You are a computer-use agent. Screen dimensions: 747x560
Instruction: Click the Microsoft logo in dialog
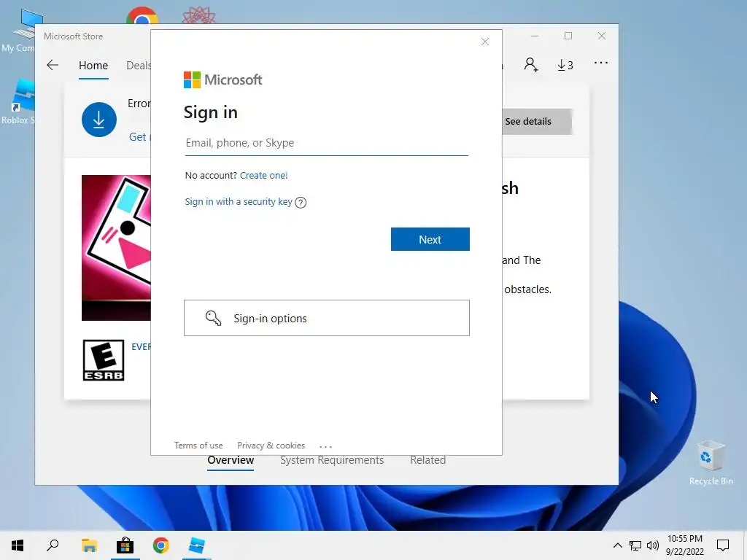222,79
